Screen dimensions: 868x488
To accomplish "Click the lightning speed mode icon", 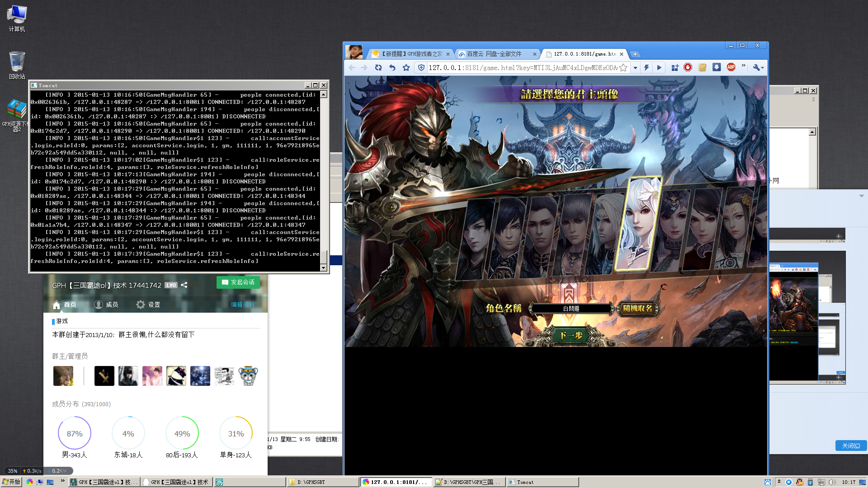I will point(646,68).
